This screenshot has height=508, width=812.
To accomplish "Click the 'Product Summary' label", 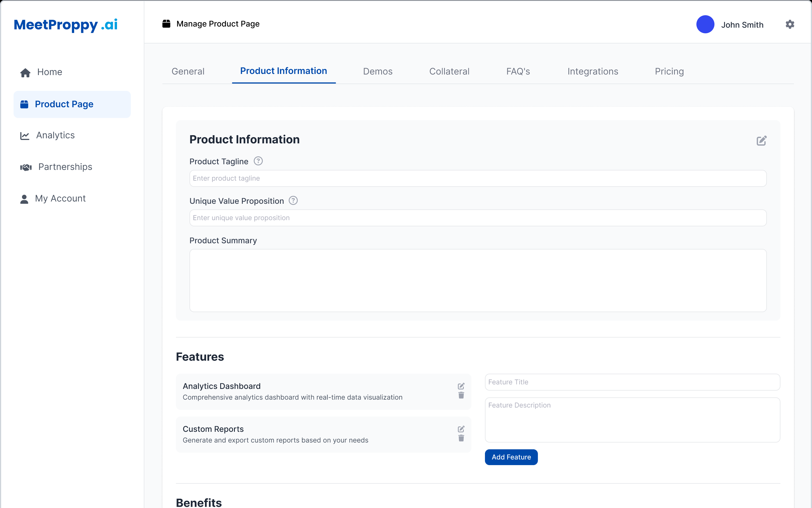I will (223, 240).
